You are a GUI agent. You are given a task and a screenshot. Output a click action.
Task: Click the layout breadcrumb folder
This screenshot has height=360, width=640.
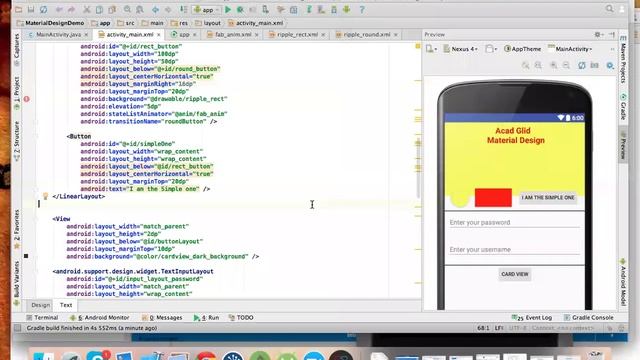tap(208, 23)
